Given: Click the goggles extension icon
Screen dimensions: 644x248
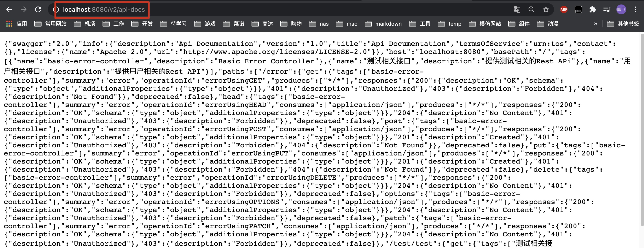Looking at the screenshot, I should [x=578, y=9].
